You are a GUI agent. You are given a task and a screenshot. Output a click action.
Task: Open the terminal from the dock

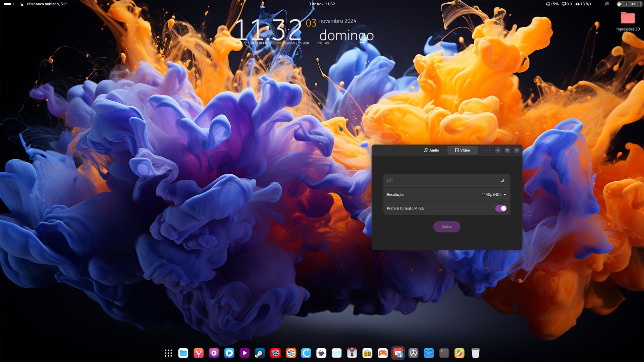pyautogui.click(x=444, y=353)
